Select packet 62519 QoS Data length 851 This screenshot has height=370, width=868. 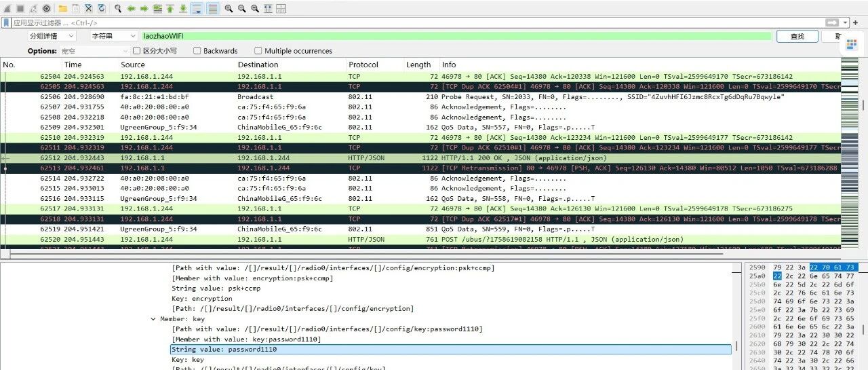420,229
